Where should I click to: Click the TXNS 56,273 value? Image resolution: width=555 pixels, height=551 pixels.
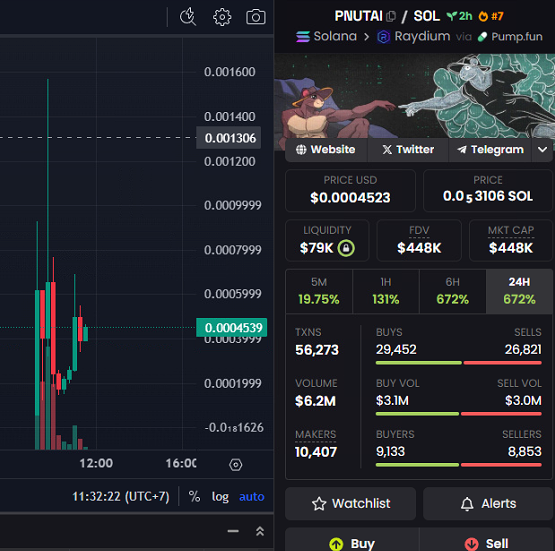[x=317, y=350]
